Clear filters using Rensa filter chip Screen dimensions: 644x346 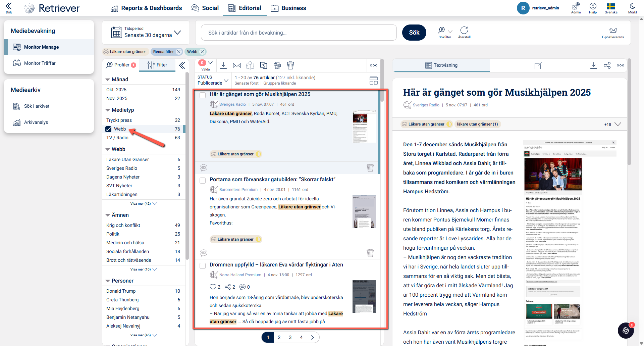coord(167,52)
